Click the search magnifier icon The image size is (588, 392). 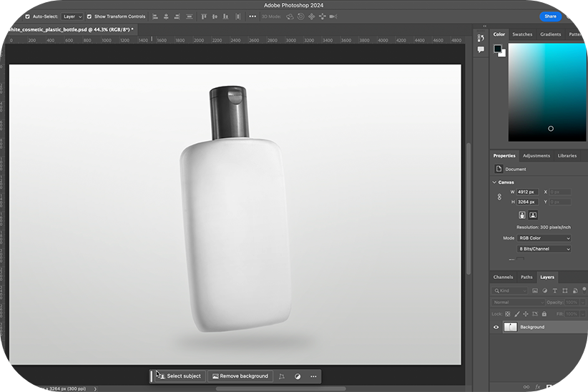tap(569, 16)
